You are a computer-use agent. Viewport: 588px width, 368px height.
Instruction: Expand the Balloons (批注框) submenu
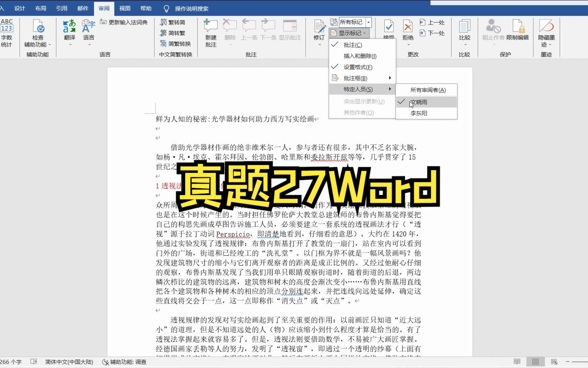(x=362, y=78)
